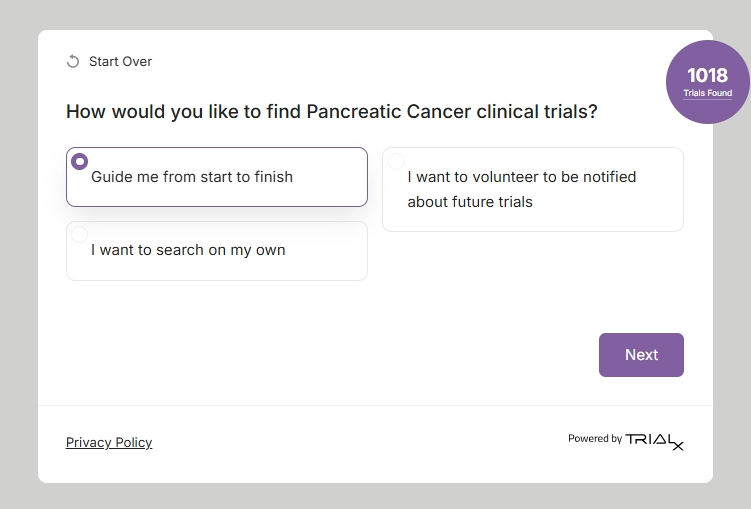Click the TrialX logo
The image size is (751, 509).
click(654, 440)
